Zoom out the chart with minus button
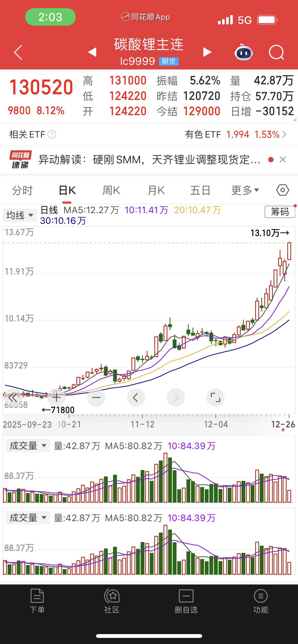This screenshot has width=298, height=644. tap(96, 397)
